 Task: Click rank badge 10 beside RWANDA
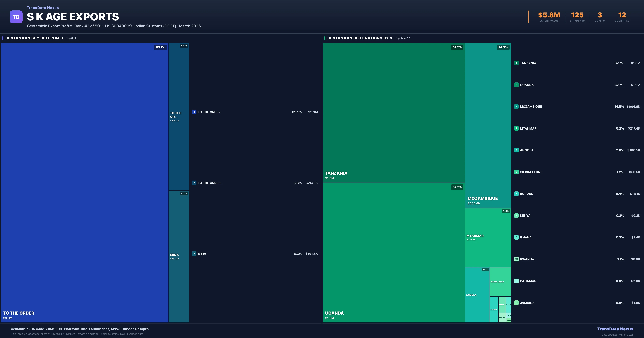tap(516, 259)
